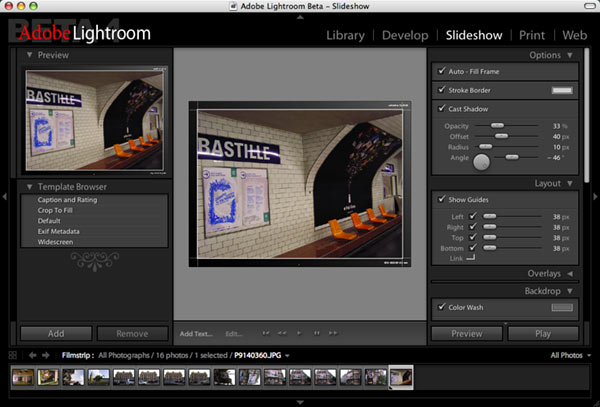The image size is (600, 407).
Task: Select the highlighted last filmstrip thumbnail
Action: click(x=401, y=377)
